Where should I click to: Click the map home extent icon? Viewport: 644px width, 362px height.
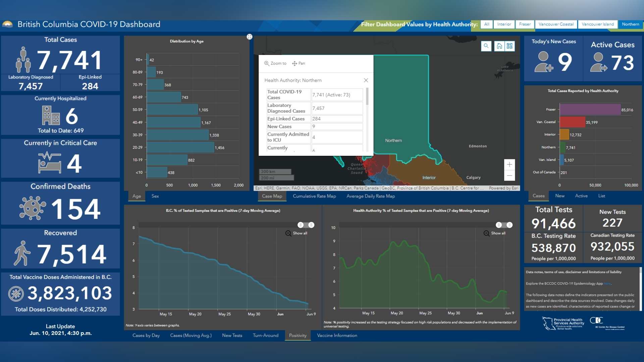499,46
